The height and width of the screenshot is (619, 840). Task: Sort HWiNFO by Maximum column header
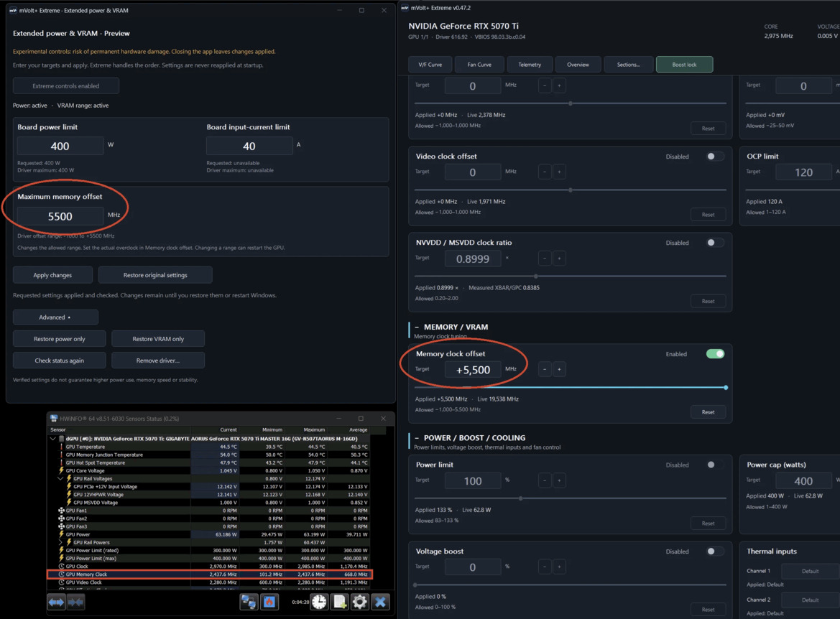coord(314,429)
